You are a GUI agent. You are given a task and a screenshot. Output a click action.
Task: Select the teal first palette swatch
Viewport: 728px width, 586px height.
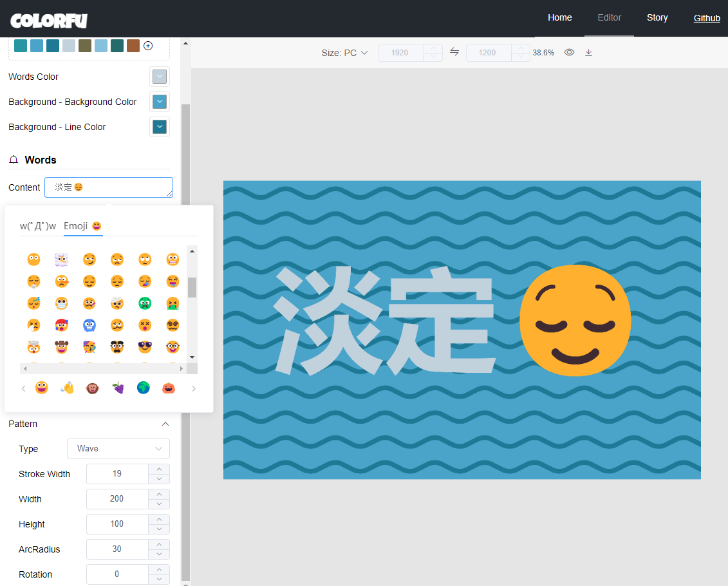click(21, 46)
